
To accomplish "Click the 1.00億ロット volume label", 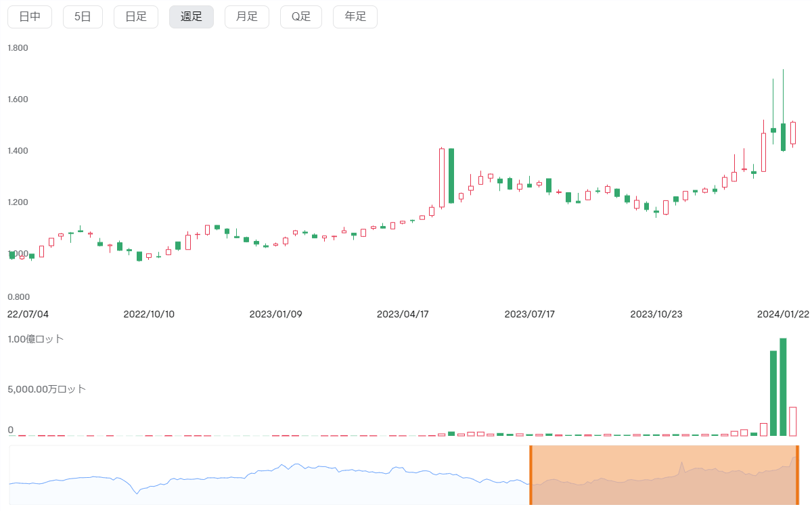I will [36, 338].
